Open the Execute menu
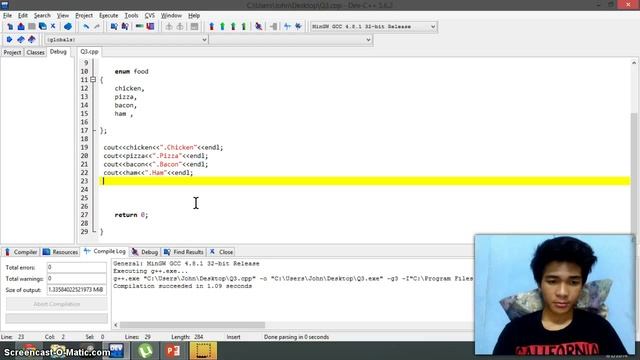 click(x=109, y=16)
